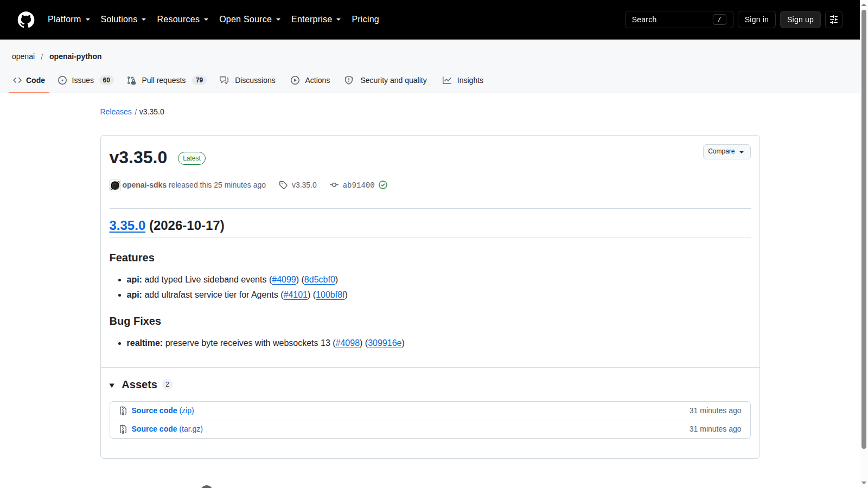Click the tag icon beside v3.35.0
Image resolution: width=868 pixels, height=488 pixels.
(x=283, y=185)
